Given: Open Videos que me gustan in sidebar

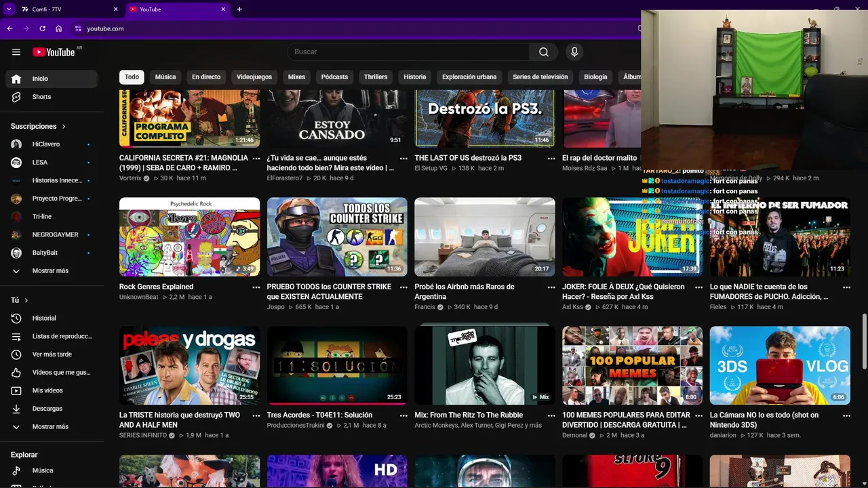Looking at the screenshot, I should tap(52, 372).
